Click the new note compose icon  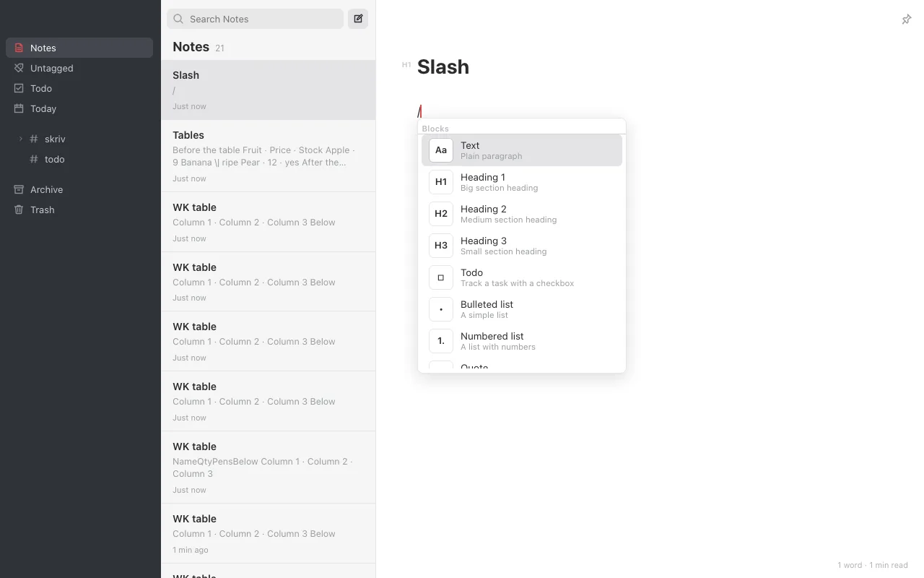tap(358, 19)
